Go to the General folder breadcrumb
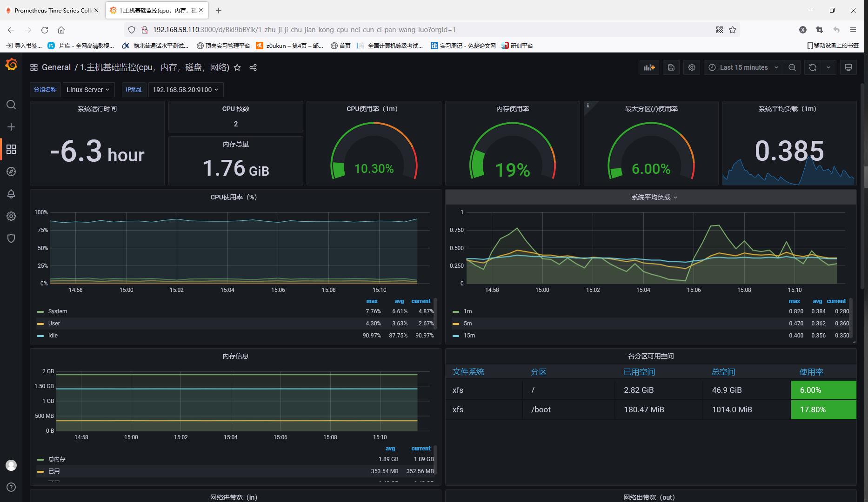The height and width of the screenshot is (502, 868). pos(56,67)
